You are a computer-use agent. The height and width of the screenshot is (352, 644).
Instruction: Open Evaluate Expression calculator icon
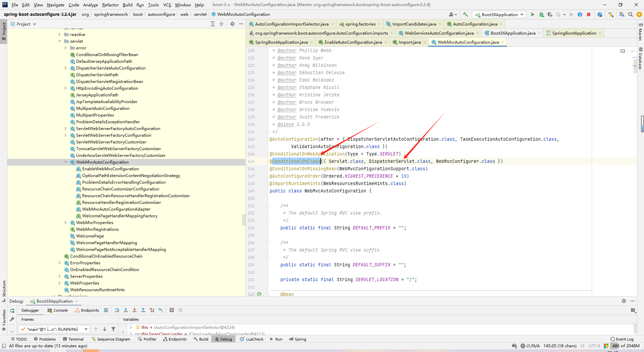pyautogui.click(x=172, y=310)
